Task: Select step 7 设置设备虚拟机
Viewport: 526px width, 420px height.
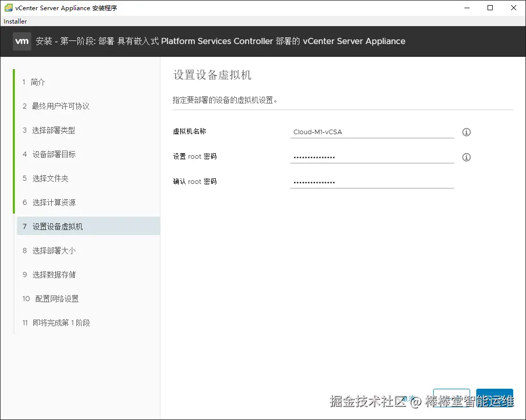Action: pos(88,226)
